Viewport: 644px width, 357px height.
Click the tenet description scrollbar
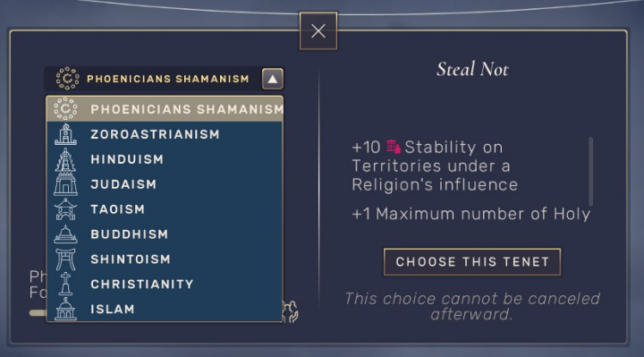(590, 172)
